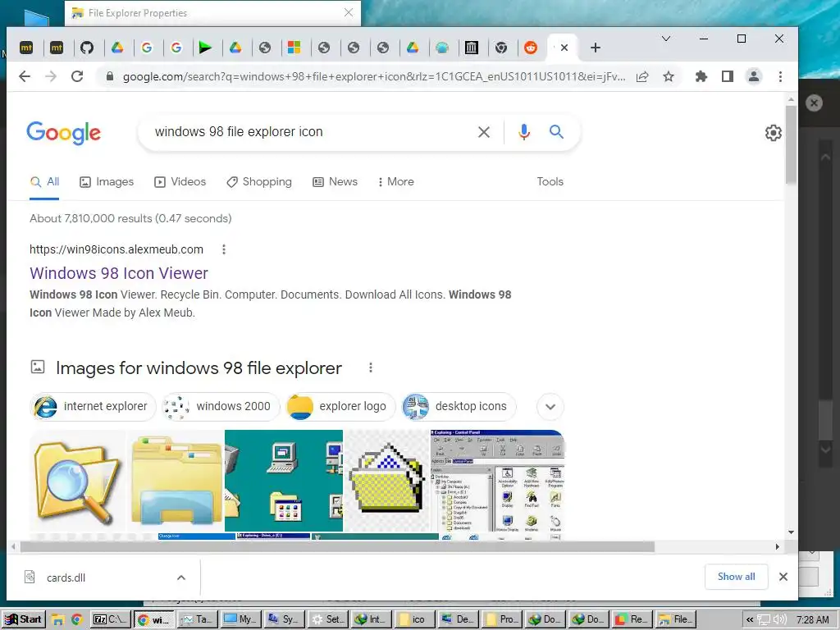The height and width of the screenshot is (630, 840).
Task: Open a new browser tab
Action: [596, 48]
